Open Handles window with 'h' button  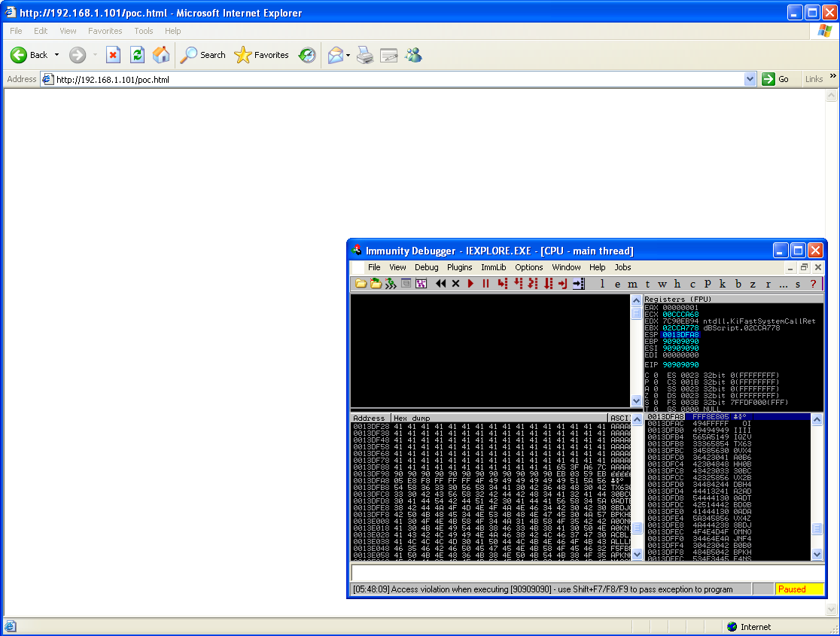tap(677, 284)
